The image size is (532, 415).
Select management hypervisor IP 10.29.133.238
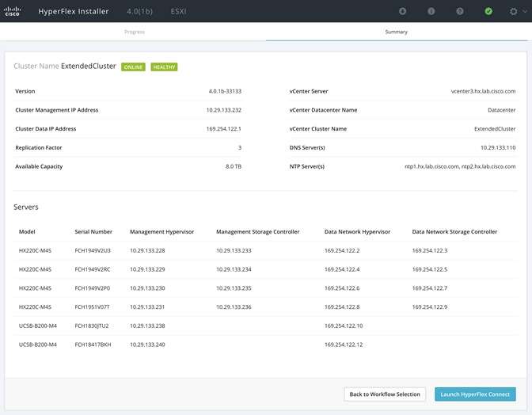pos(147,326)
